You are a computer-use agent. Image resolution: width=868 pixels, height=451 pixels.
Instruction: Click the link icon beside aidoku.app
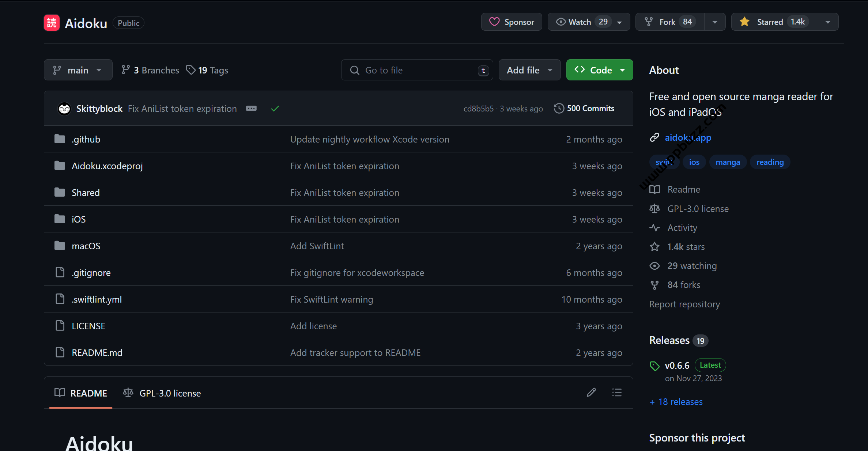point(654,137)
